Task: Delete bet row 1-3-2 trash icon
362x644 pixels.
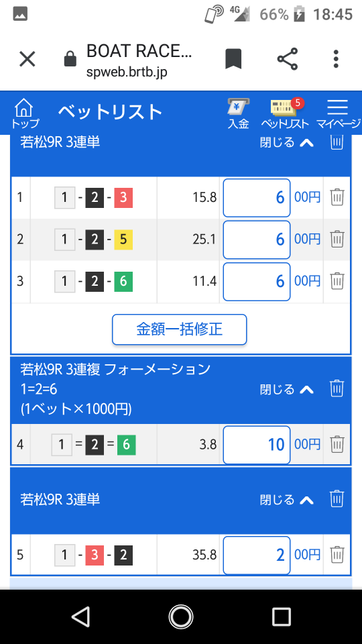Action: coord(337,555)
